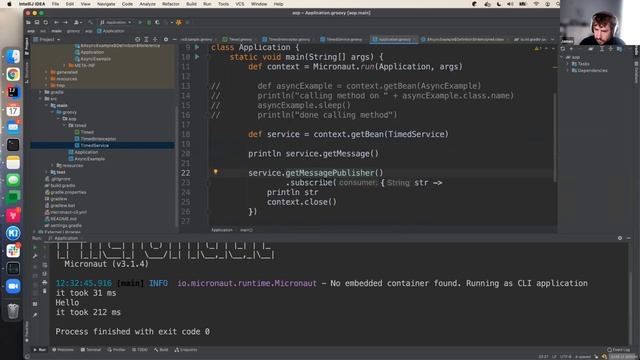
Task: Expand the gradle folder in project tree
Action: [x=40, y=92]
